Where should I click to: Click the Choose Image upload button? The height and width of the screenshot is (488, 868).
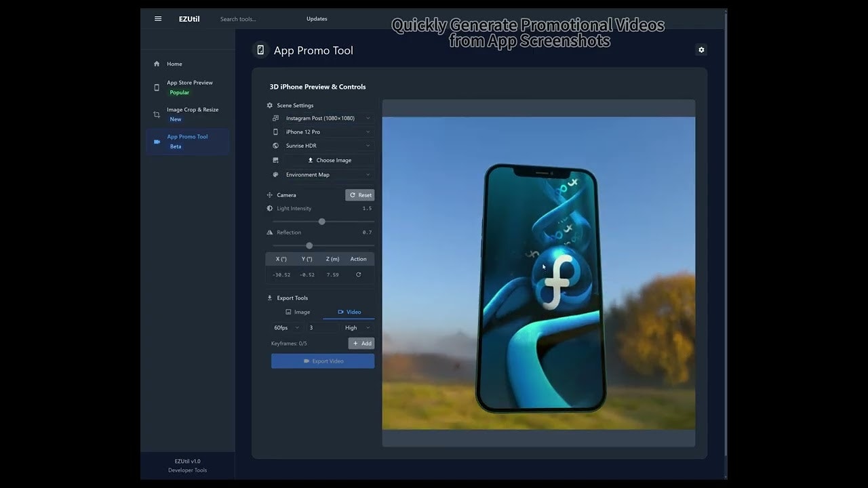[x=330, y=161]
